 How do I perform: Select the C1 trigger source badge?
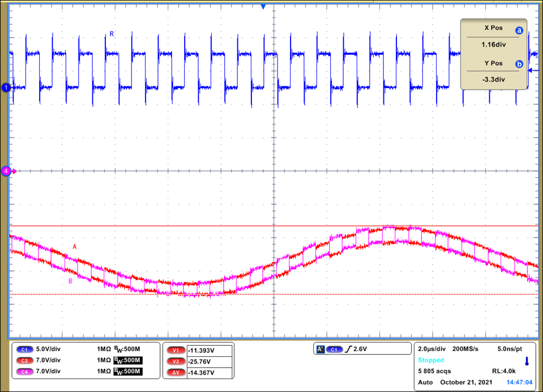click(x=336, y=348)
